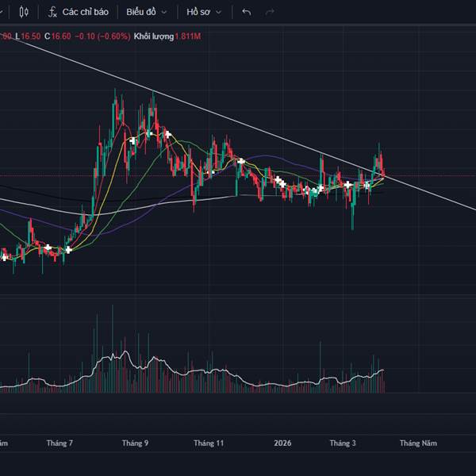This screenshot has width=476, height=476.
Task: Expand the Biểu đồ dropdown
Action: pos(146,13)
